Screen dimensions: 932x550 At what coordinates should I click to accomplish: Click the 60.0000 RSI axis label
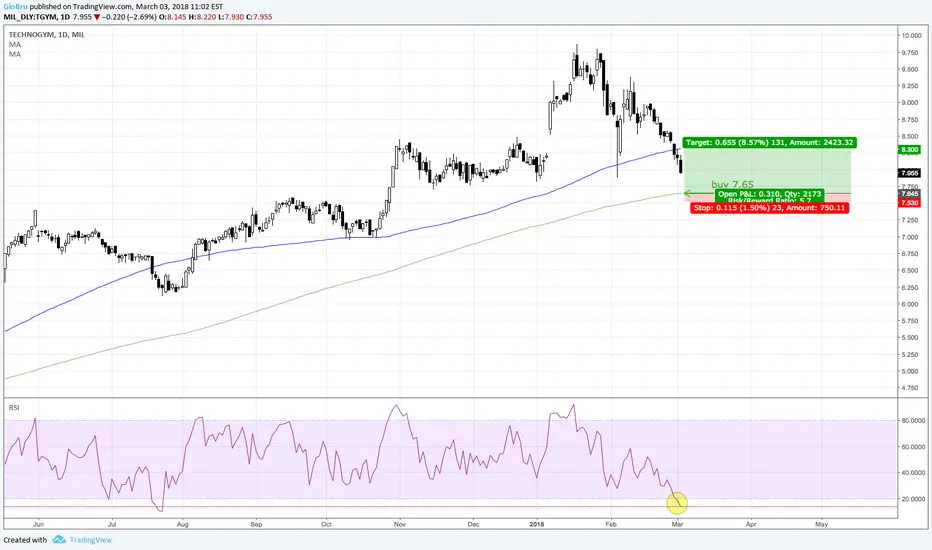[912, 447]
